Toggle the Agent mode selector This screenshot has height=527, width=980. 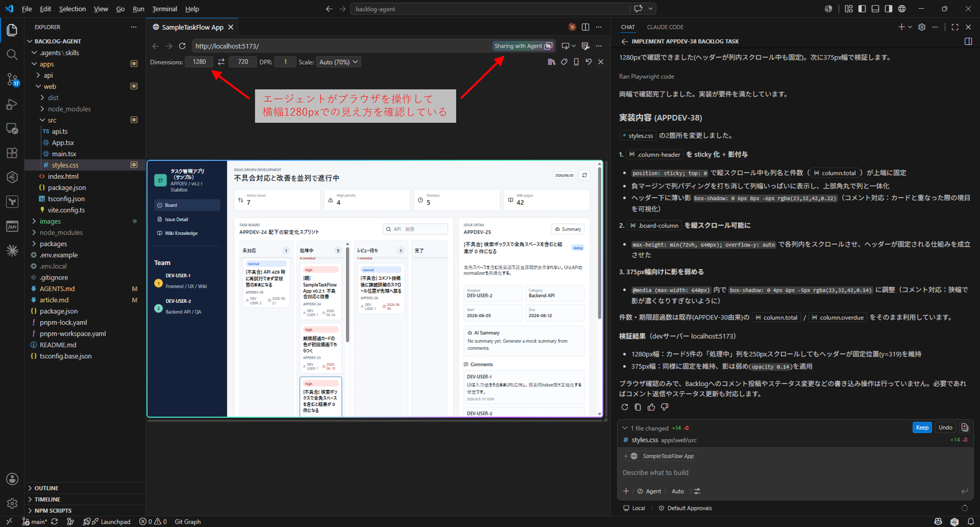[x=649, y=491]
